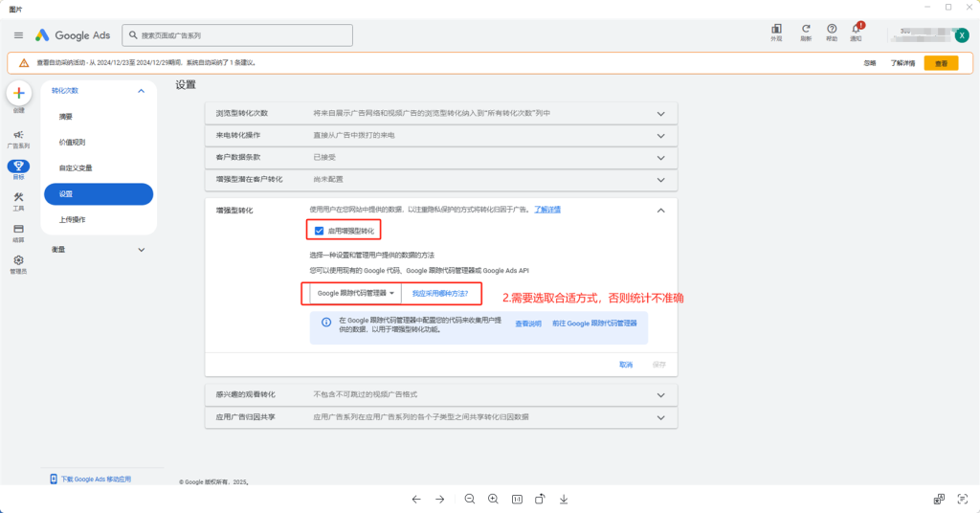Viewport: 980px width, 513px height.
Task: Click the info icon in blue notice
Action: pos(326,323)
